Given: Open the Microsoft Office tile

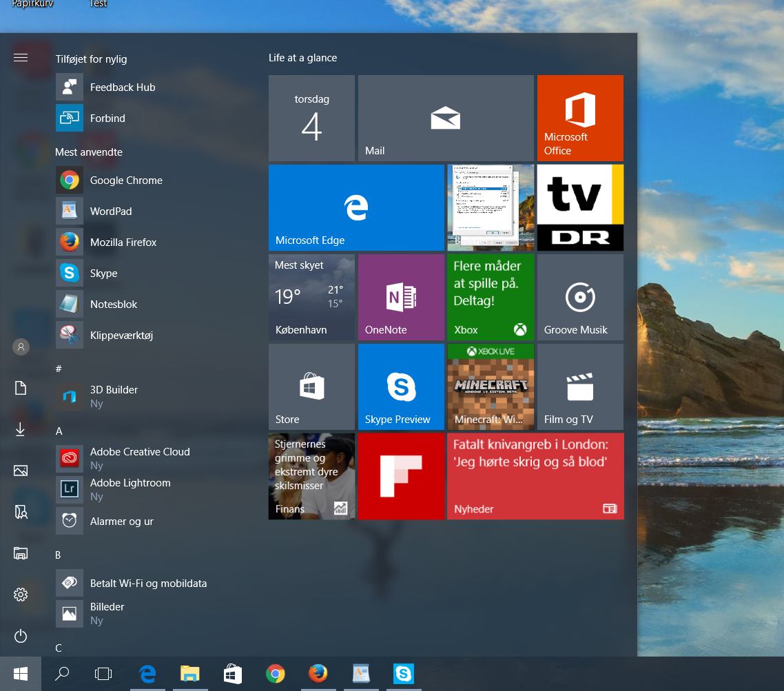Looking at the screenshot, I should coord(579,118).
